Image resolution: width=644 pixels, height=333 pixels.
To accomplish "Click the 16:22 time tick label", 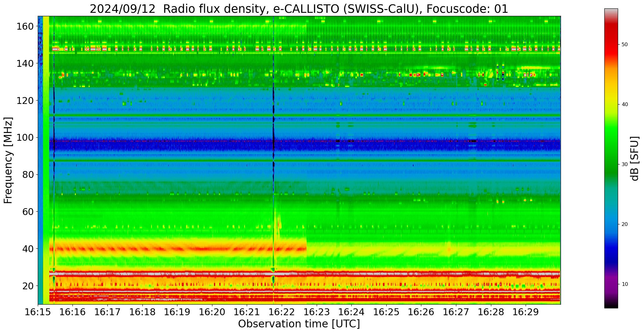I will pos(282,312).
